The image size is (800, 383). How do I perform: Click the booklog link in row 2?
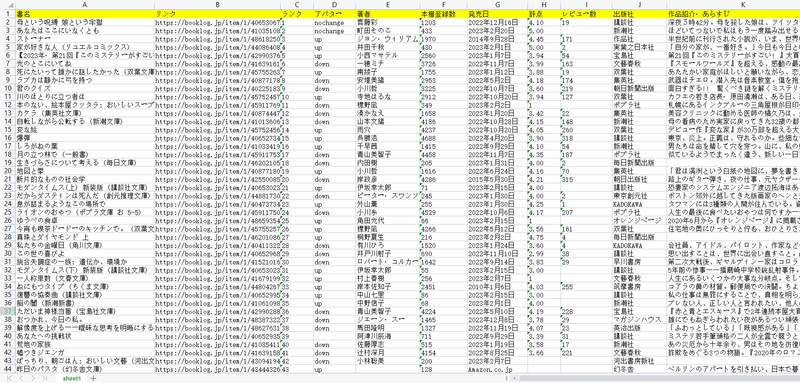coord(217,22)
